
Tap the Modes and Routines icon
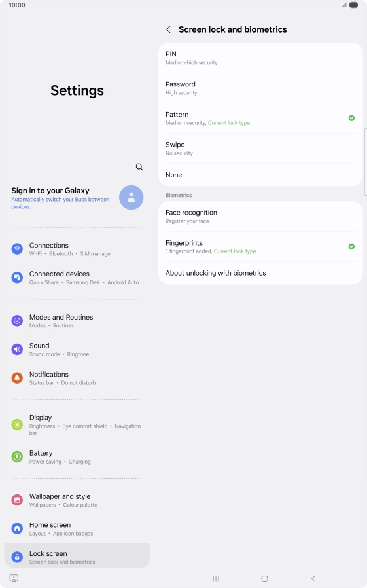point(17,321)
